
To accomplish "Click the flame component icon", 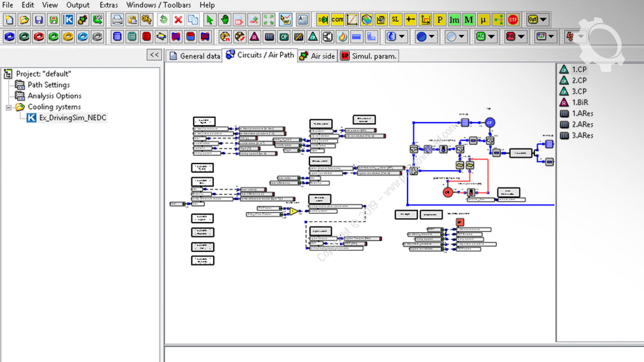I will click(x=342, y=37).
